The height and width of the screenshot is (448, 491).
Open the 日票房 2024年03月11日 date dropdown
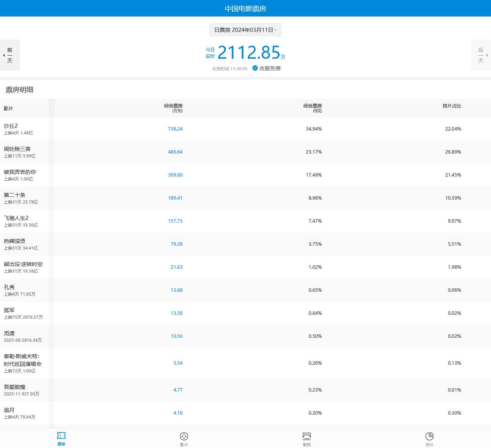pos(245,30)
